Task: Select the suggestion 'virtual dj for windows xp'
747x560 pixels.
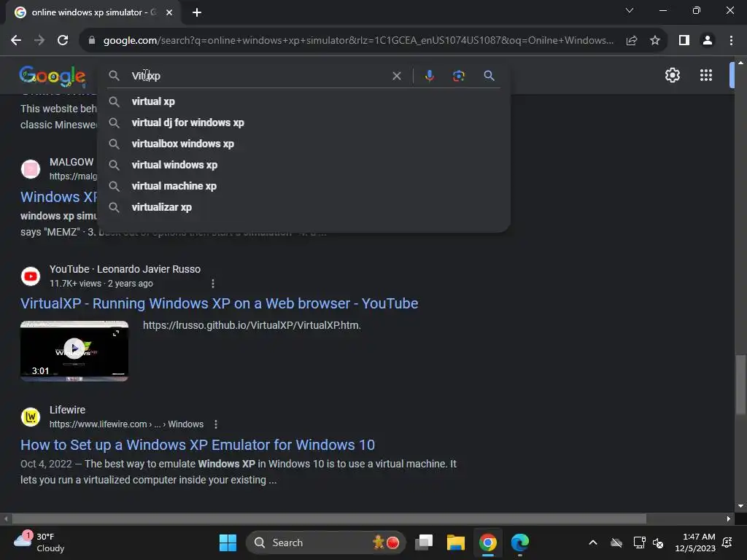Action: pos(304,122)
